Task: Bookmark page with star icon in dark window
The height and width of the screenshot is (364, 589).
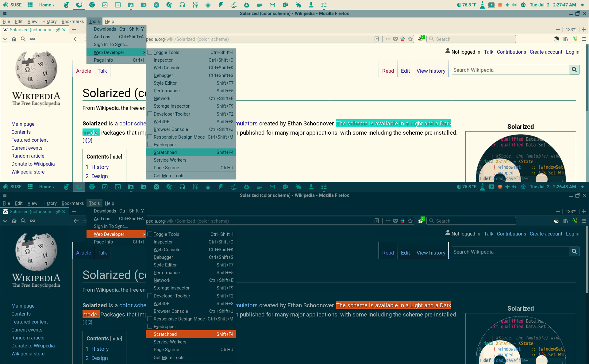Action: (x=410, y=221)
